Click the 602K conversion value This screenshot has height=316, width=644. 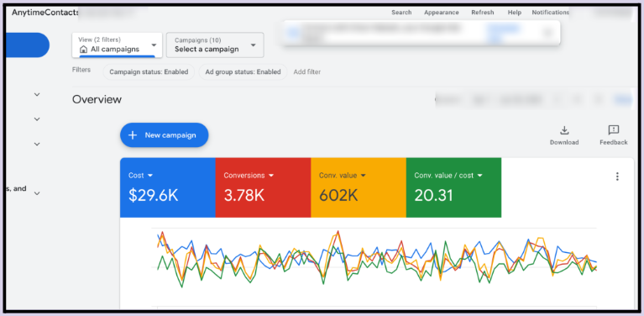[338, 196]
